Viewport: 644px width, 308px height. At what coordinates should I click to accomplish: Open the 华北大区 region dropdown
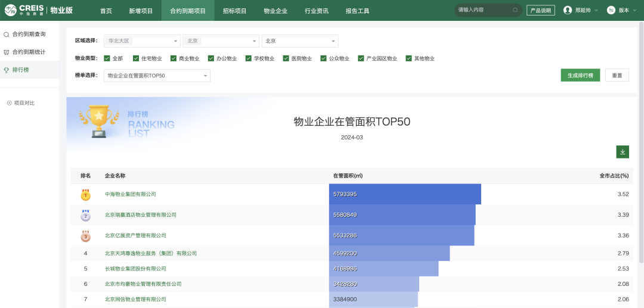(x=142, y=41)
